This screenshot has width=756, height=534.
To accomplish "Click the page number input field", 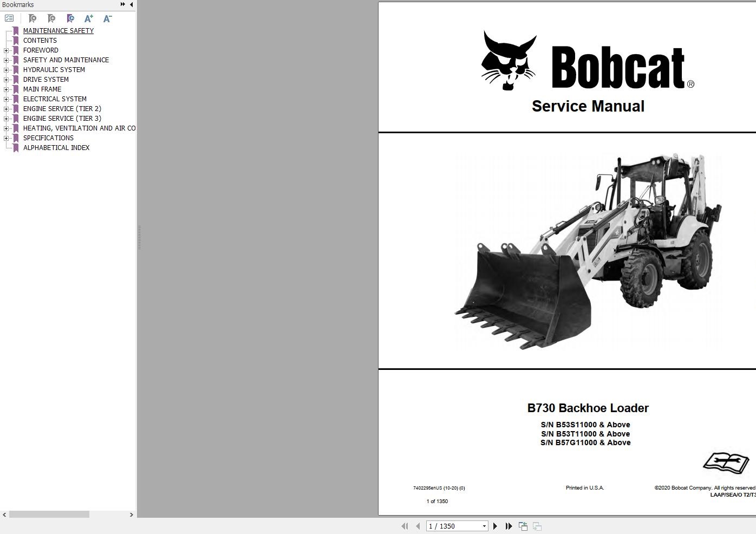I will tap(454, 526).
